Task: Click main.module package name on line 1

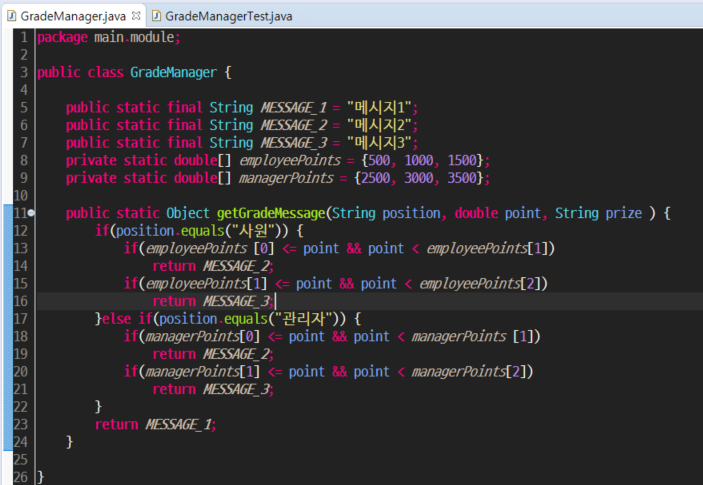Action: pyautogui.click(x=134, y=37)
